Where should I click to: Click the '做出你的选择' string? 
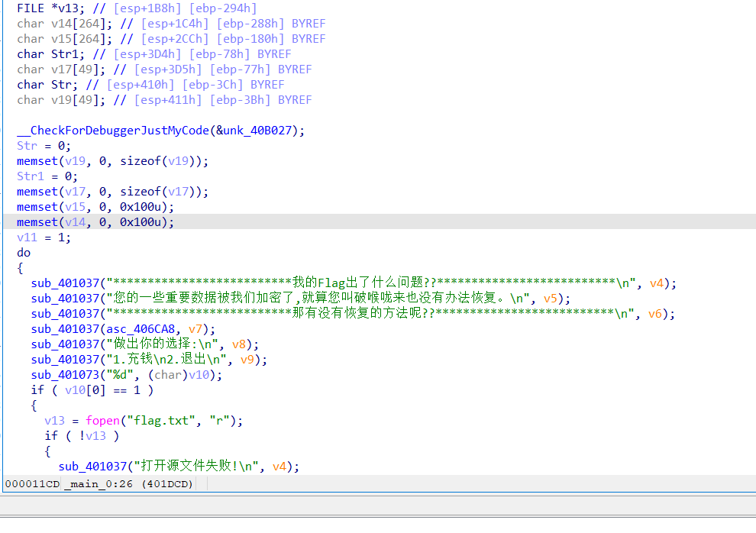click(x=162, y=344)
